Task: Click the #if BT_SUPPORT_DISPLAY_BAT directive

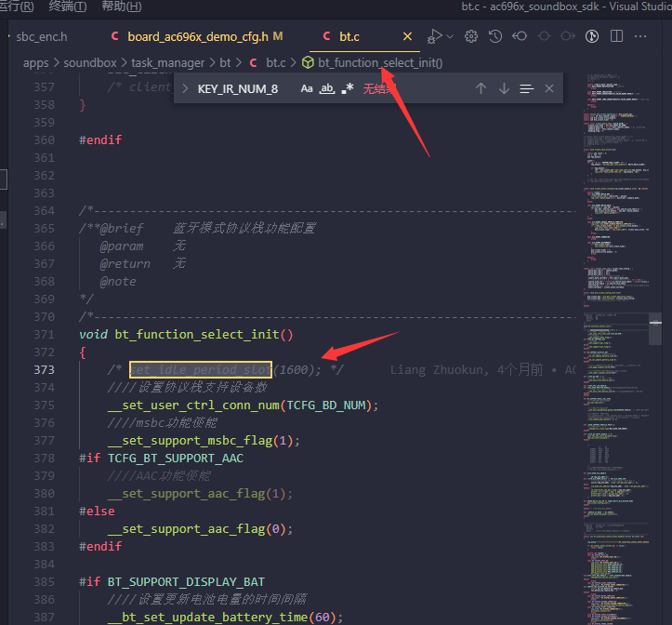Action: pyautogui.click(x=172, y=581)
